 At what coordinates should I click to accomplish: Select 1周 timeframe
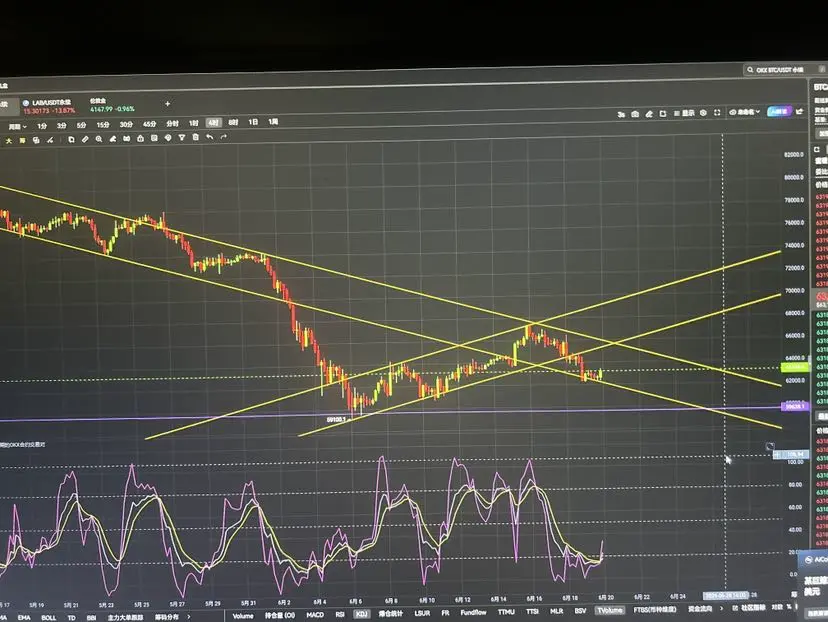coord(273,121)
